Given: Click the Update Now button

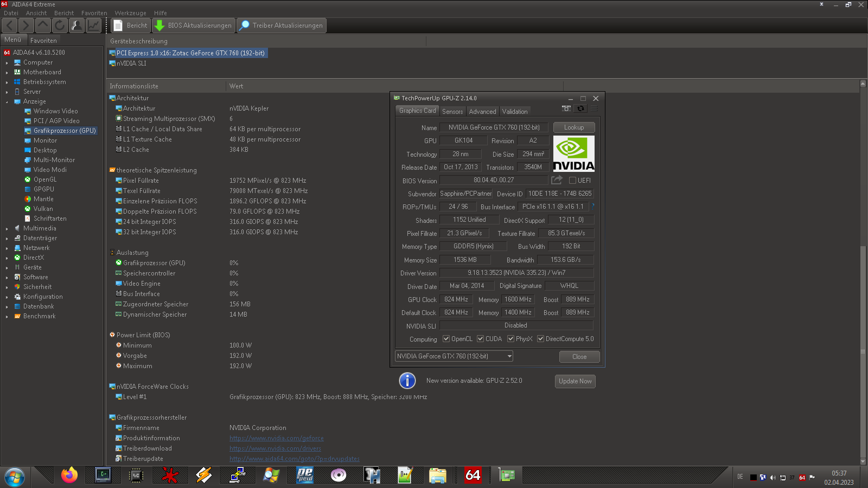Looking at the screenshot, I should [575, 381].
